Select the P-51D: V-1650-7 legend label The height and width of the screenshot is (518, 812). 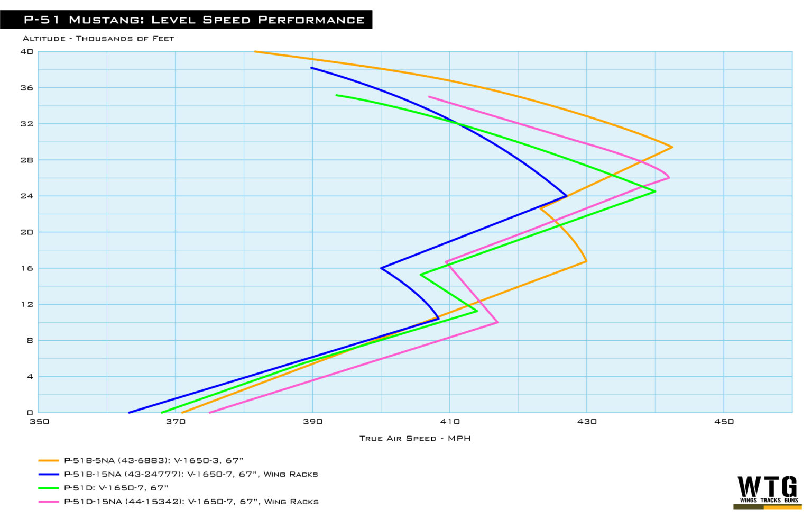116,488
